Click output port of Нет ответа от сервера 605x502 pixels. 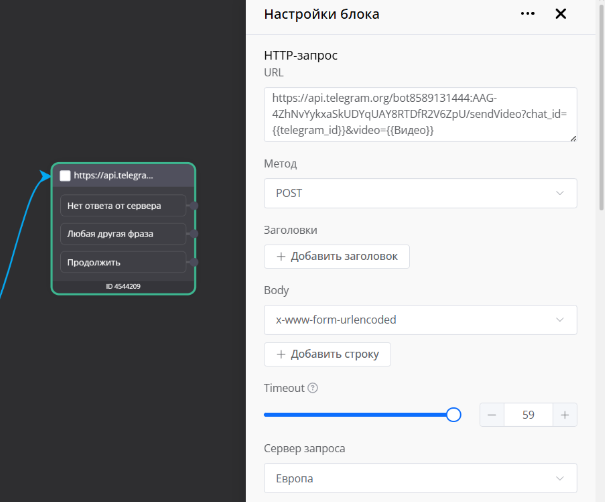tap(192, 206)
